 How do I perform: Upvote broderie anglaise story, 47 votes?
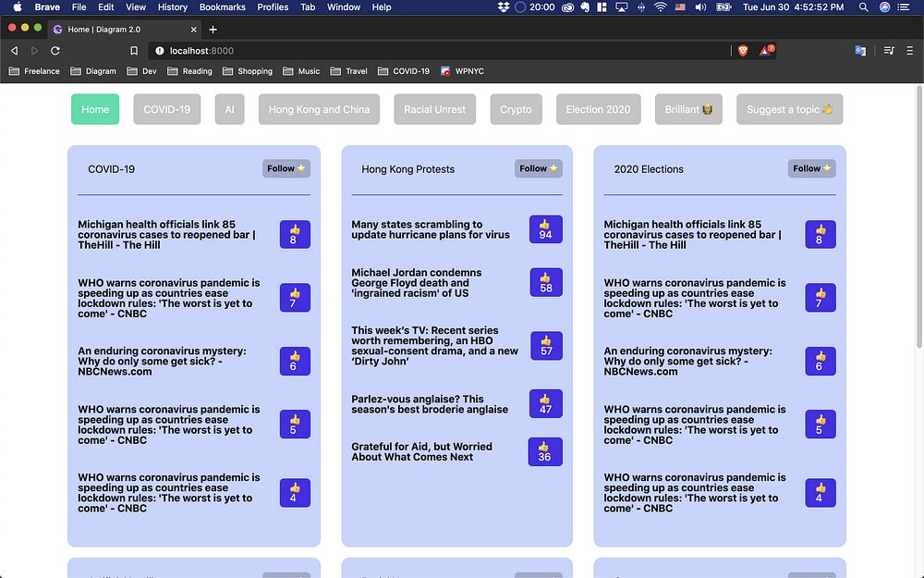click(546, 404)
